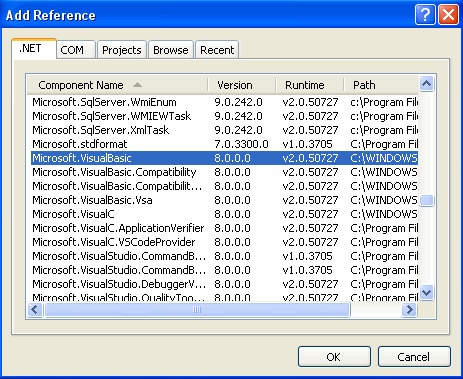The height and width of the screenshot is (379, 463).
Task: Click the Help question mark icon
Action: (x=425, y=15)
